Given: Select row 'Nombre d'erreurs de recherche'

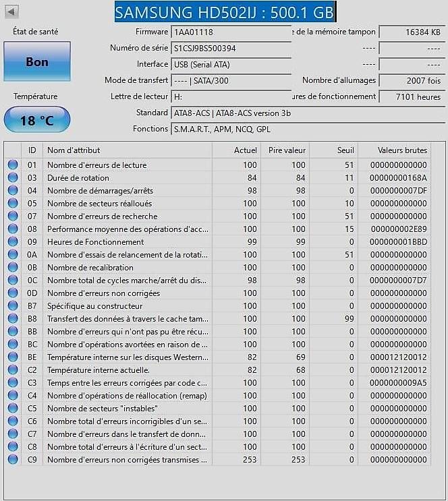Looking at the screenshot, I should (x=218, y=216).
